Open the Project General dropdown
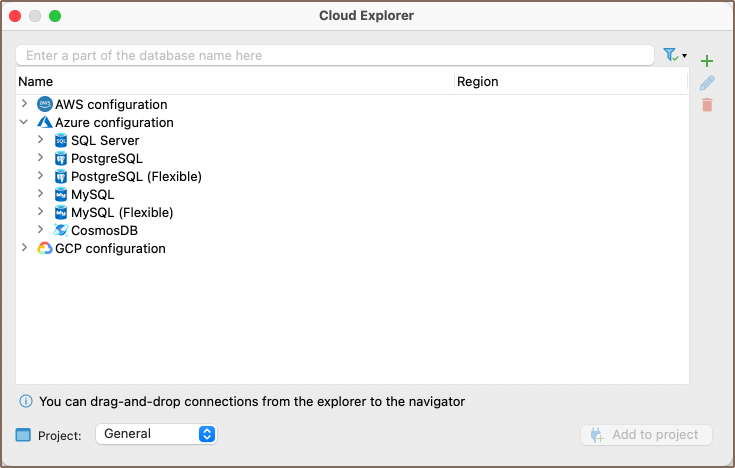The height and width of the screenshot is (468, 735). (156, 434)
